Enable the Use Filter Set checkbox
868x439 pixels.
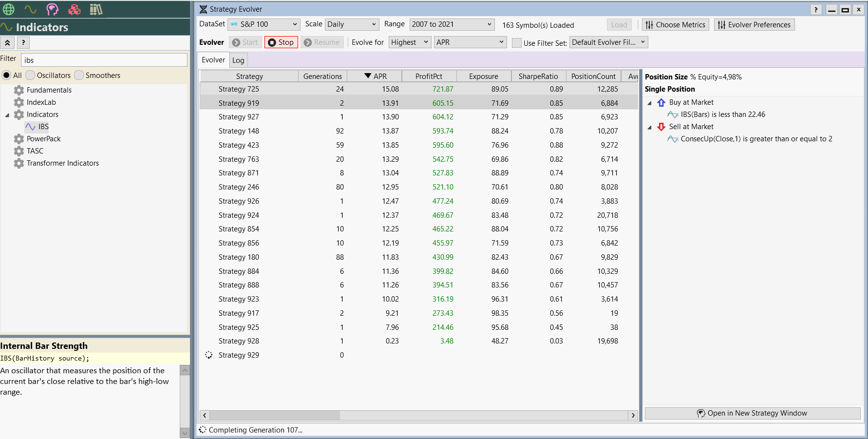point(517,43)
